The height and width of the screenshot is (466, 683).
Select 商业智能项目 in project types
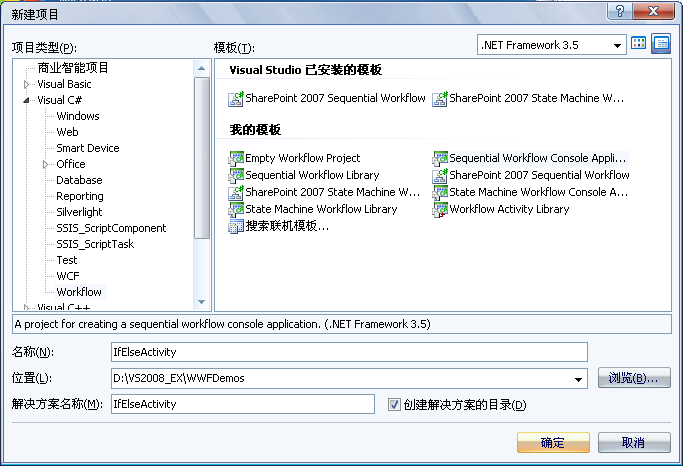(73, 68)
